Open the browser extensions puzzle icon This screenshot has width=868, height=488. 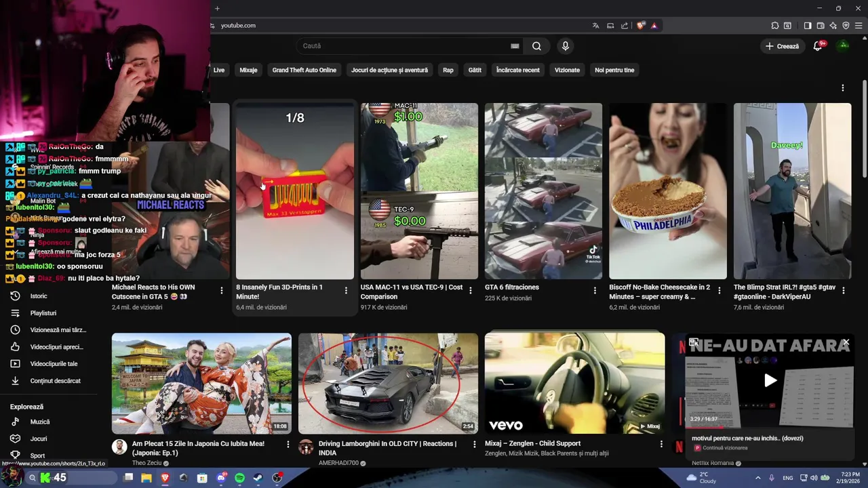(775, 26)
